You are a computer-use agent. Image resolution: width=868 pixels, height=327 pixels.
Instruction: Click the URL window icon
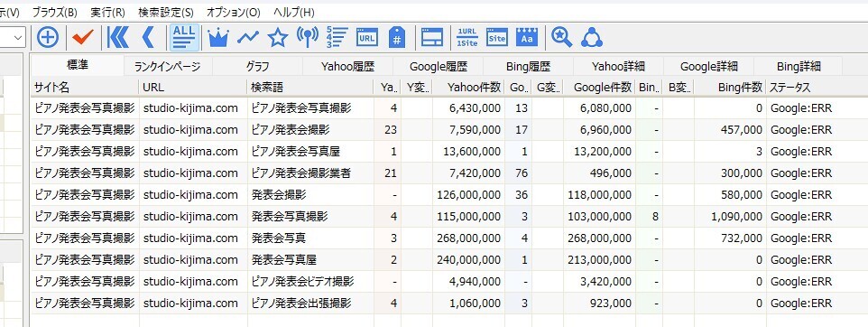pos(366,37)
